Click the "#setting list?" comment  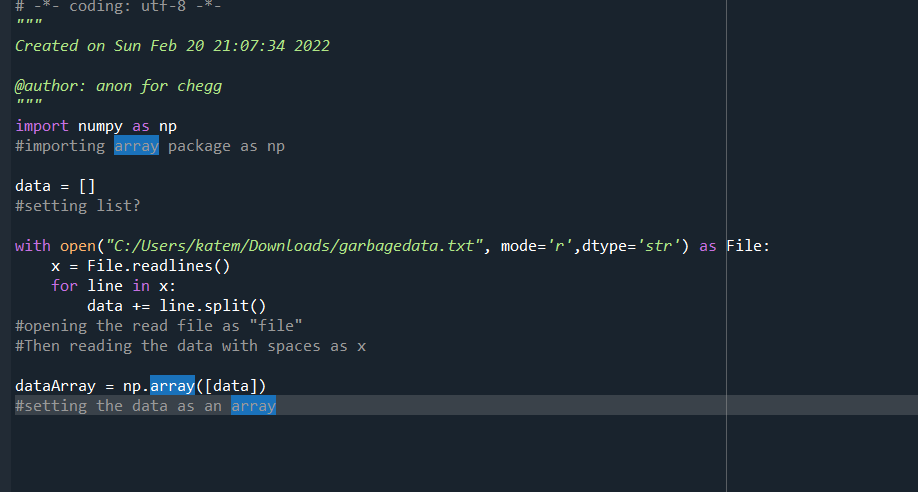(x=78, y=206)
